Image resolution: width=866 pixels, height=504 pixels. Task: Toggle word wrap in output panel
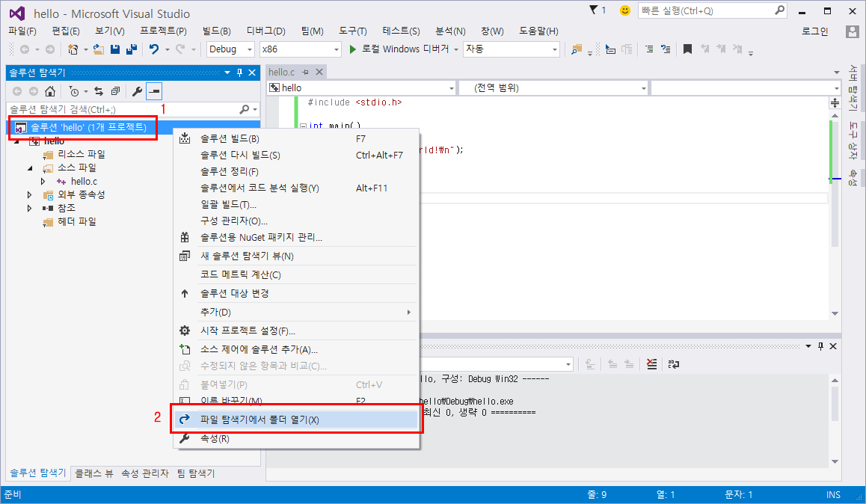pyautogui.click(x=673, y=363)
